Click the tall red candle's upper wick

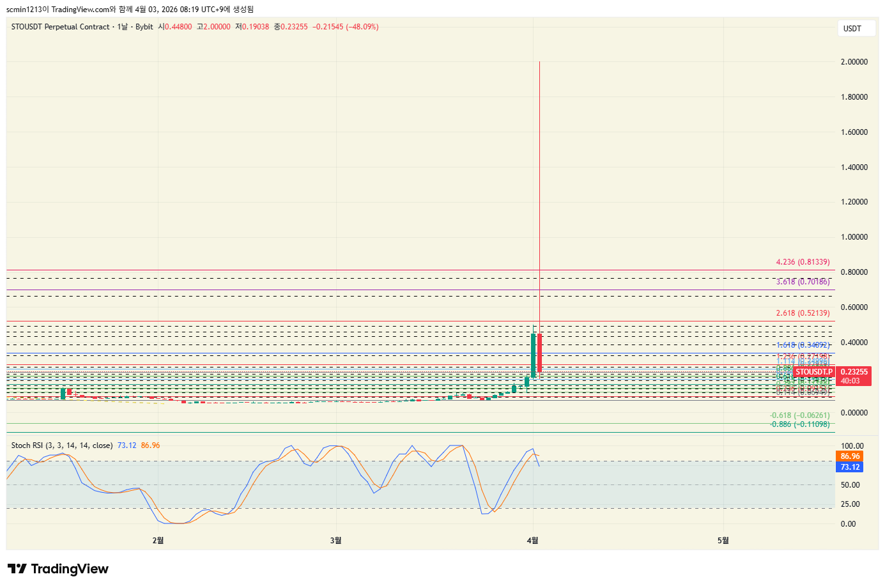coord(540,192)
